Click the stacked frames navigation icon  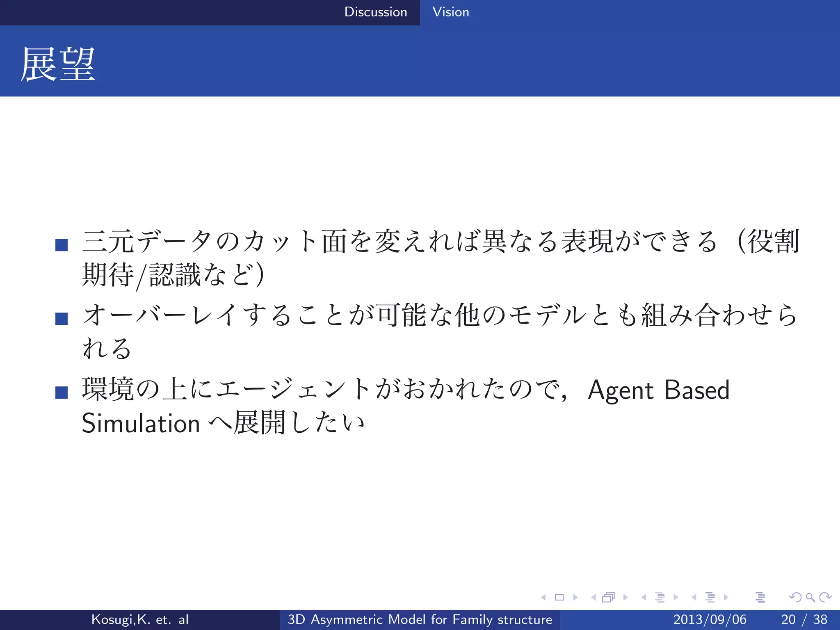coord(609,597)
